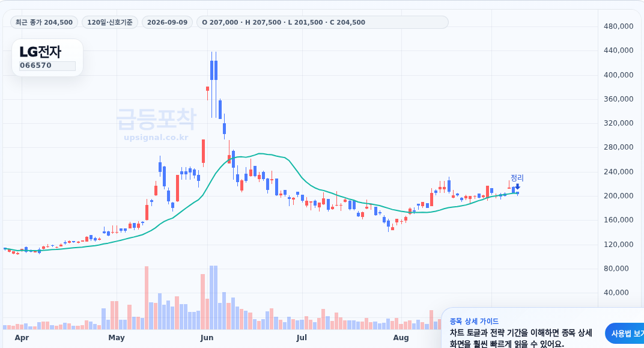Click the OHLC values pill O 207,000
This screenshot has width=644, height=348.
click(x=323, y=22)
